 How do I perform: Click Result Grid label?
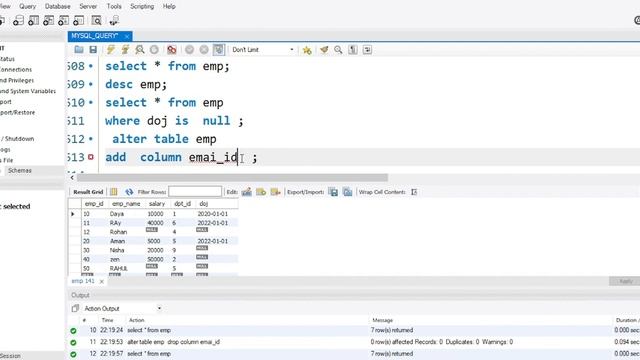tap(88, 192)
